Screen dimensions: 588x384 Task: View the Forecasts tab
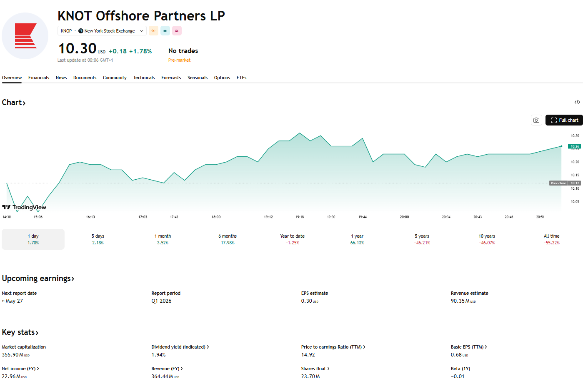pyautogui.click(x=171, y=78)
